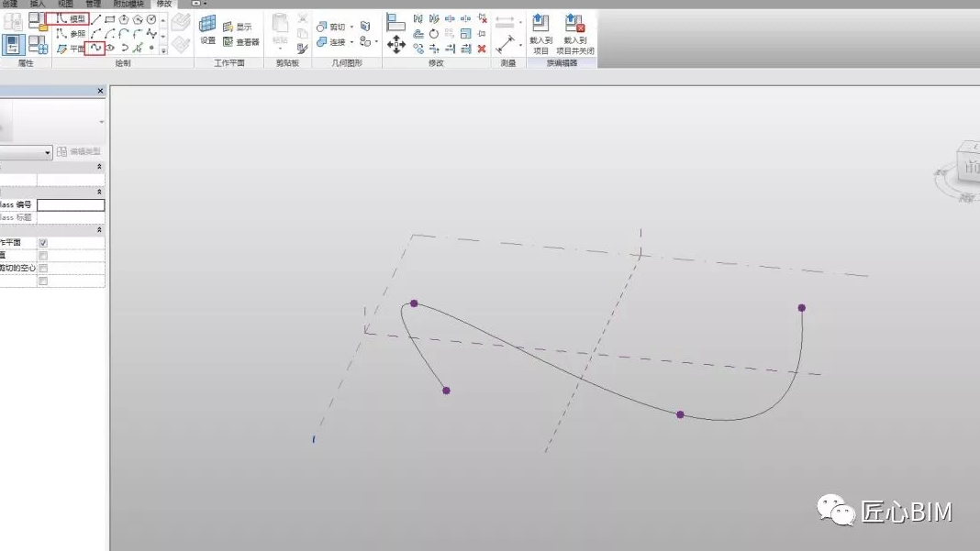Viewport: 980px width, 551px height.
Task: Choose the rectangle draw tool
Action: pyautogui.click(x=110, y=19)
